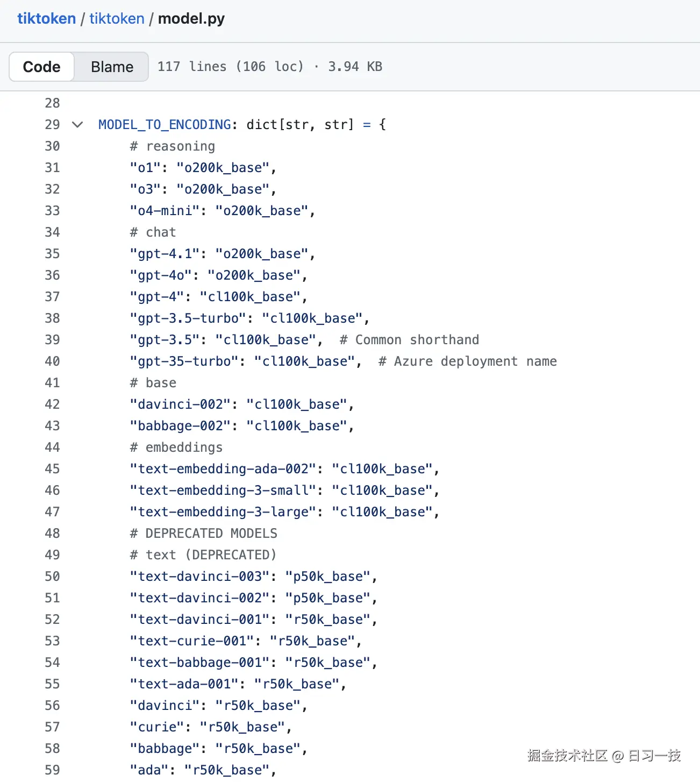The height and width of the screenshot is (782, 700).
Task: Select line number 56 for the davinci entry
Action: (x=52, y=705)
